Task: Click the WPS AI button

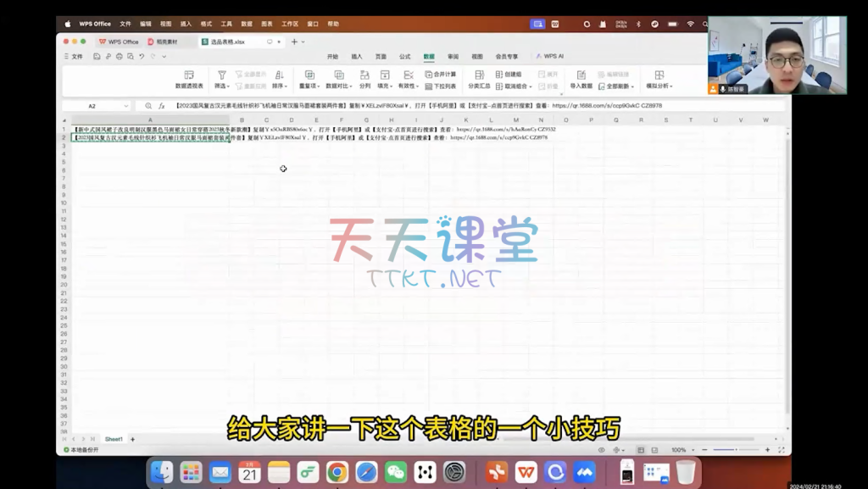Action: point(550,57)
